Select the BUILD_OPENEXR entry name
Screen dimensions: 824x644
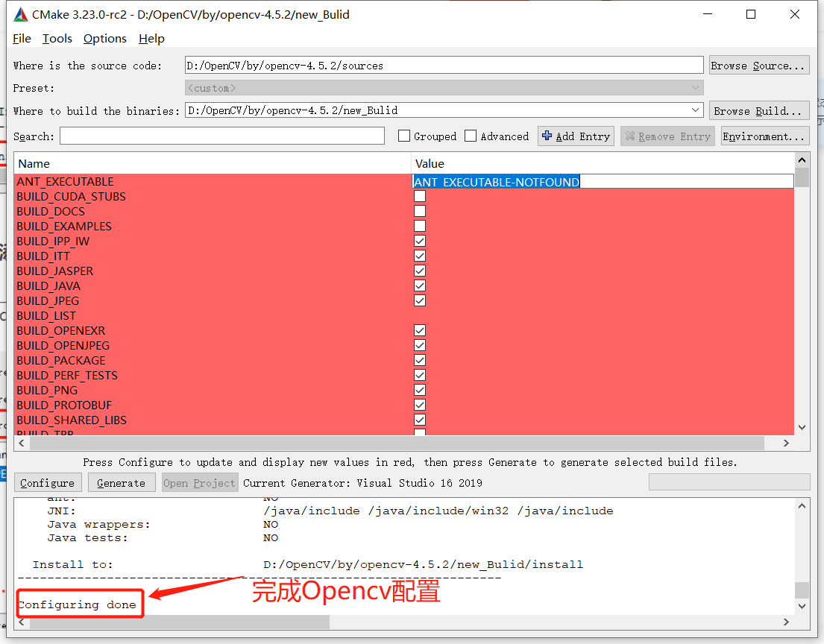61,330
